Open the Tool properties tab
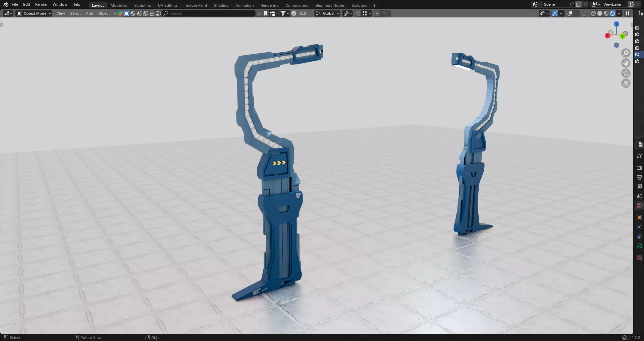This screenshot has width=644, height=341. [639, 156]
